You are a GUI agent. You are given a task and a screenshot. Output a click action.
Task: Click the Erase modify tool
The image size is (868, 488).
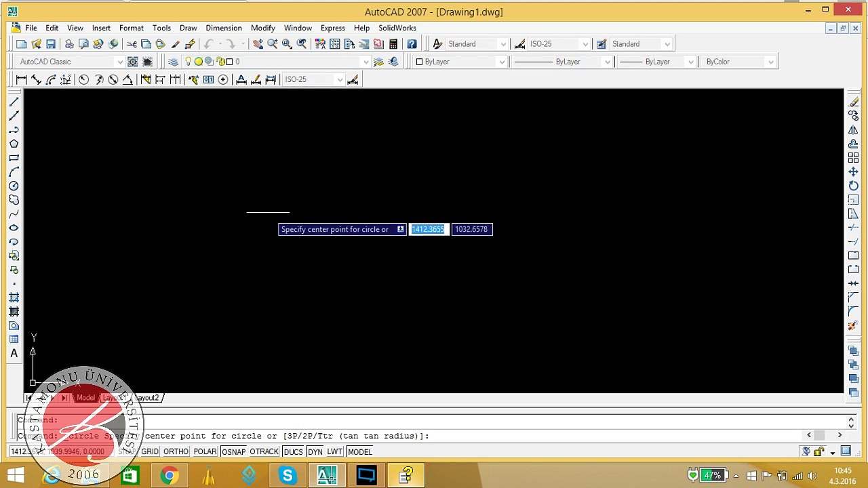click(x=853, y=102)
